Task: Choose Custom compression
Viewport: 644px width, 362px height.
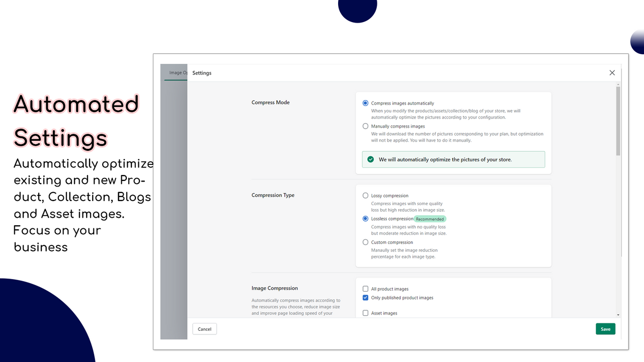Action: pos(365,242)
